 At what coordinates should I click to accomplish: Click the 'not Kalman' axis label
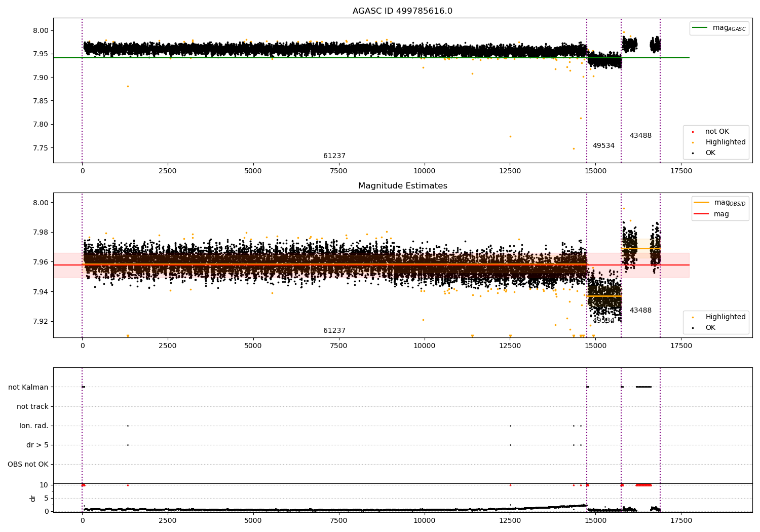pos(28,387)
